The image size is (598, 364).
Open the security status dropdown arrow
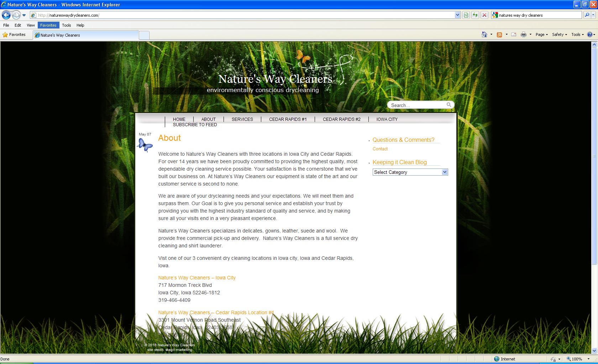pos(559,359)
